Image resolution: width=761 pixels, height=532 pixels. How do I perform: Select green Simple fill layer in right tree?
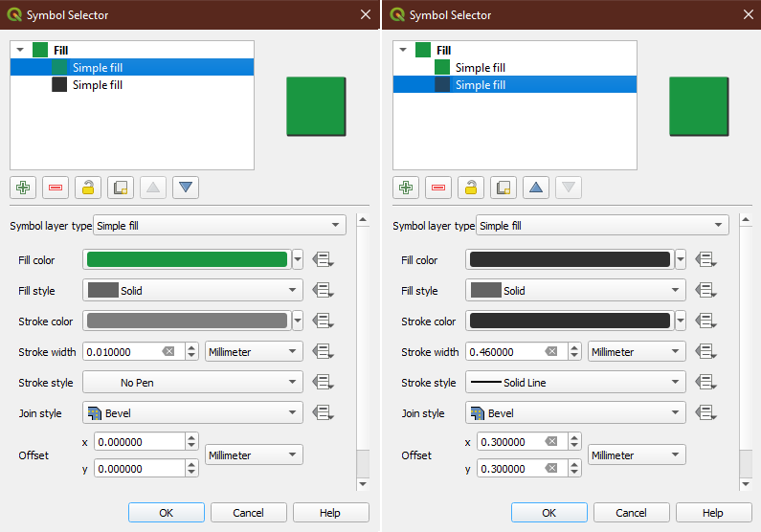click(x=515, y=67)
